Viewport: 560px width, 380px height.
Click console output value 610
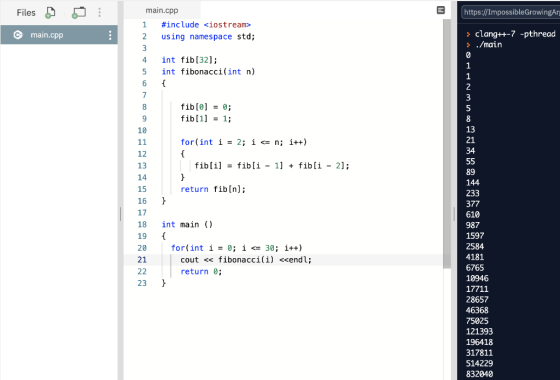point(472,214)
